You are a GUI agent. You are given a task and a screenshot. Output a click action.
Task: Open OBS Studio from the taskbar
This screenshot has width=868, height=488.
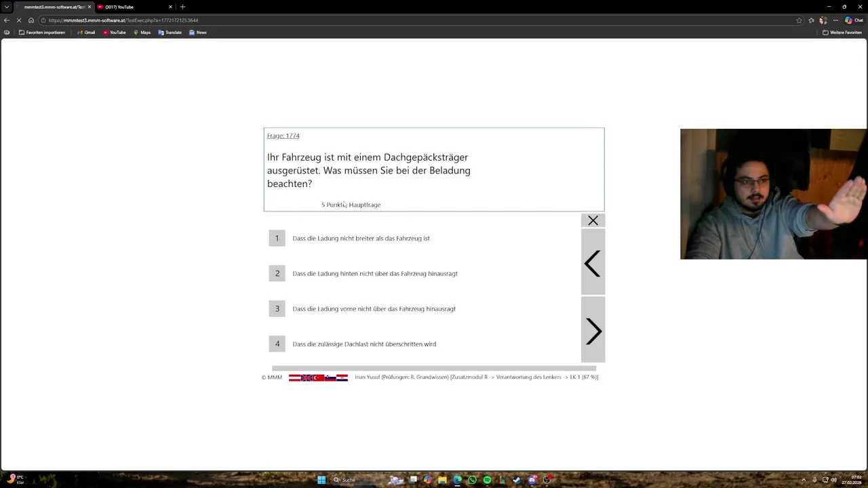(547, 480)
